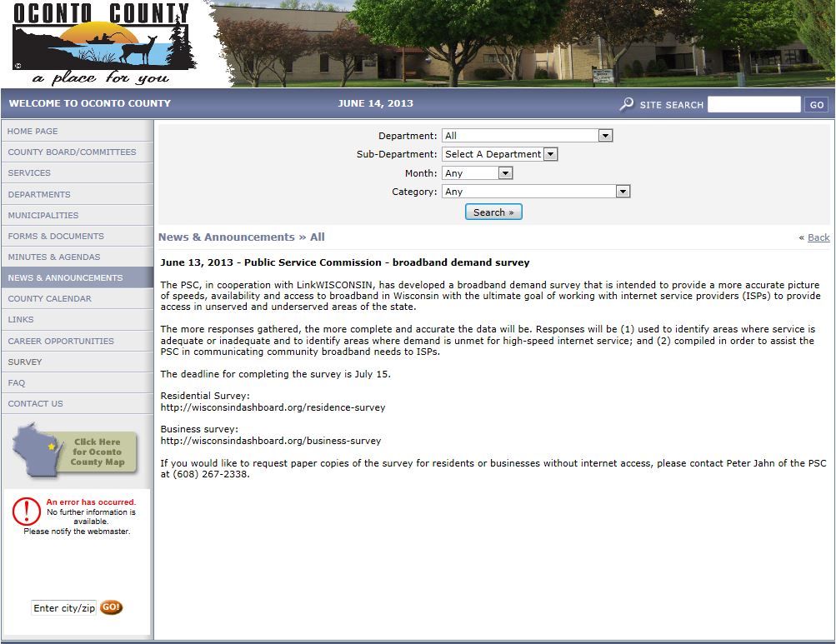This screenshot has width=836, height=644.
Task: Click the phone number (608) 267-2338
Action: [x=211, y=474]
